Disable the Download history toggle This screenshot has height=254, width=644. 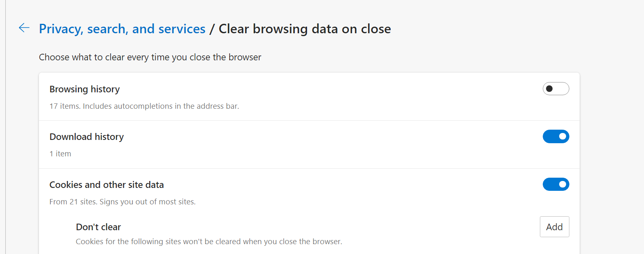(556, 137)
